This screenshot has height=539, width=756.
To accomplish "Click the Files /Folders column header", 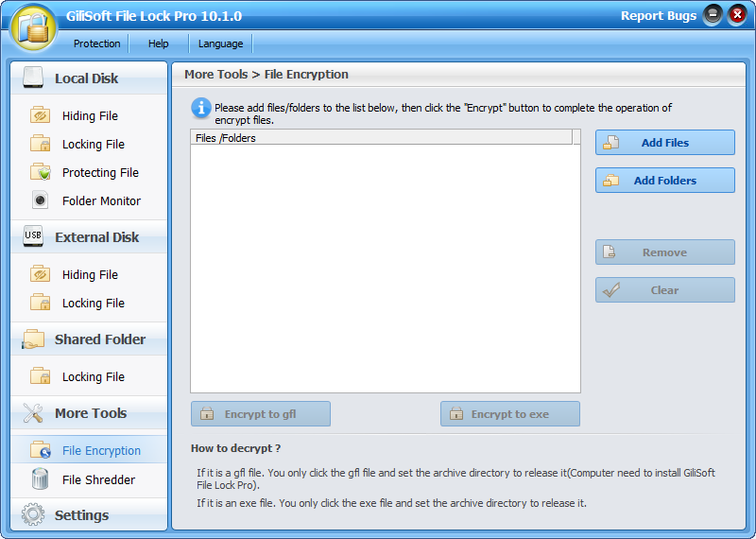I will pyautogui.click(x=382, y=137).
